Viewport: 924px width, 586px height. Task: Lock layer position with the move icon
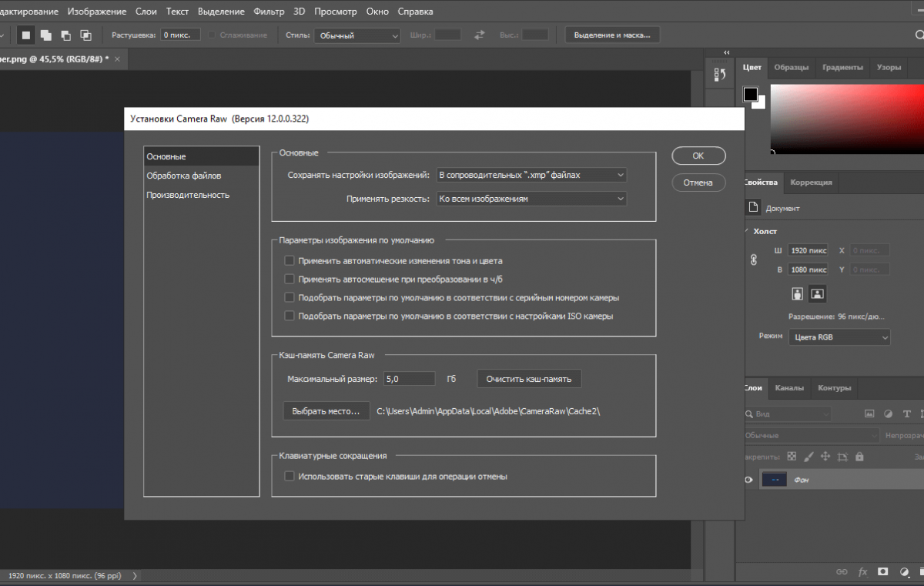point(825,457)
